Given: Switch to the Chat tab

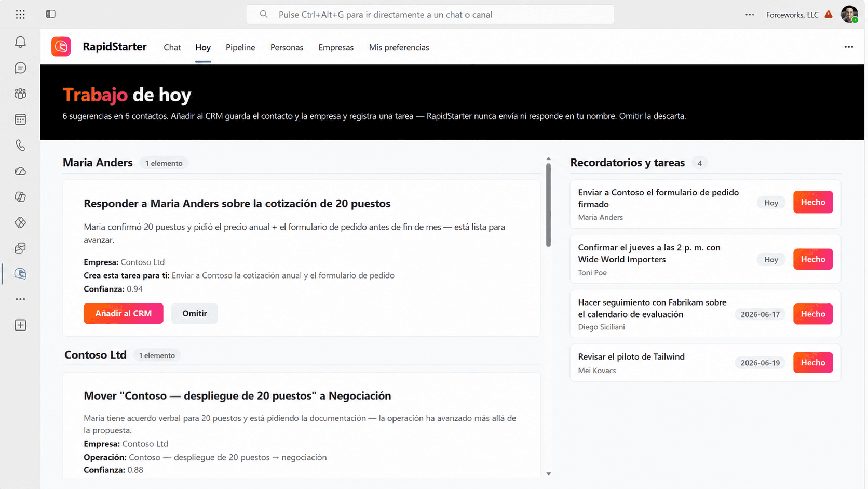Looking at the screenshot, I should pyautogui.click(x=172, y=47).
